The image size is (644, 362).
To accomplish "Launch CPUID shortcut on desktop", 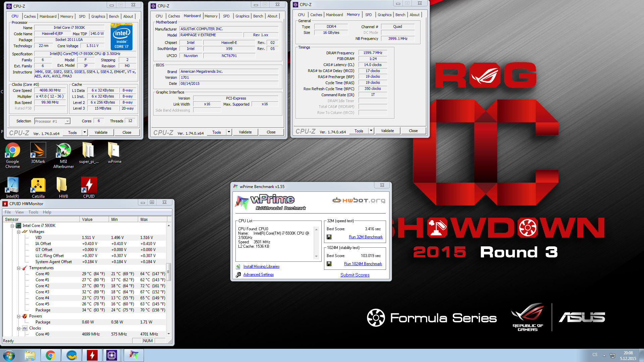I will click(89, 187).
